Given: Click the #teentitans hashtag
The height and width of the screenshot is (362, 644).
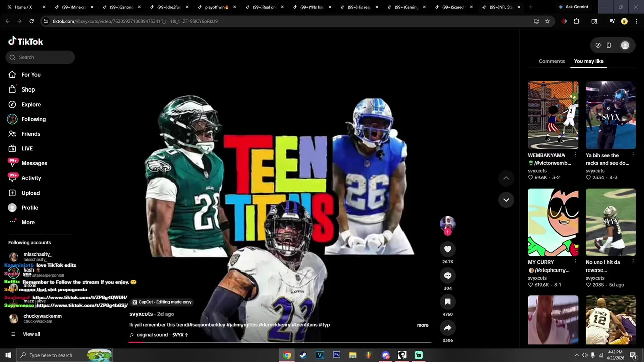Looking at the screenshot, I should coord(304,325).
